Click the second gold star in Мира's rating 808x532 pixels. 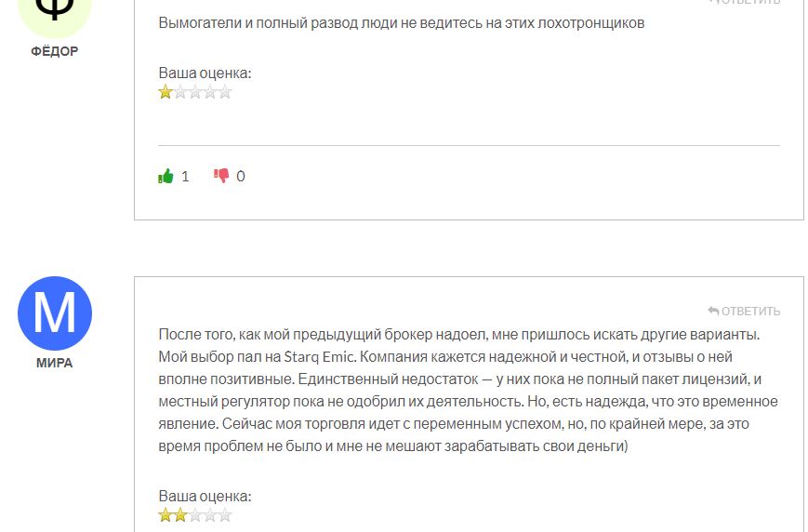click(x=180, y=515)
